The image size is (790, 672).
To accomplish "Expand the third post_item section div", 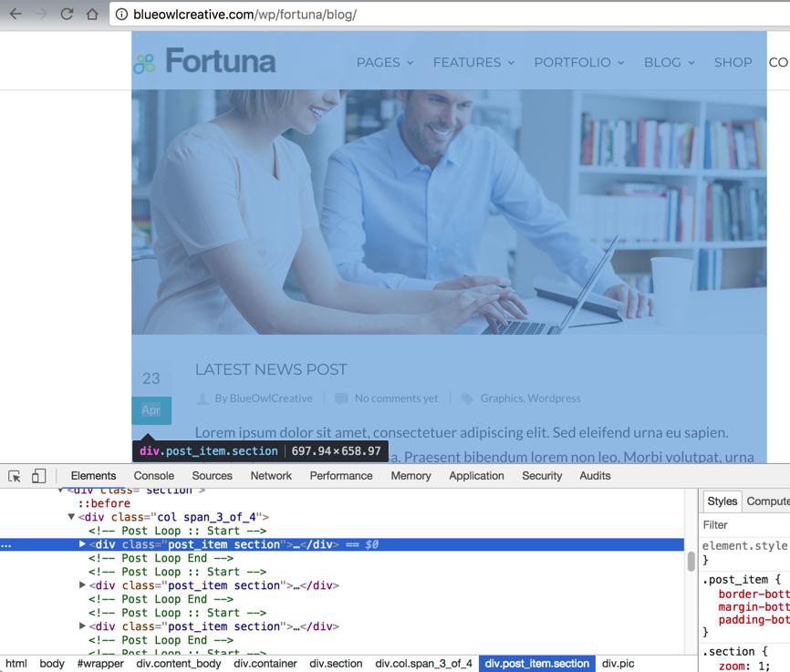I will pyautogui.click(x=82, y=626).
